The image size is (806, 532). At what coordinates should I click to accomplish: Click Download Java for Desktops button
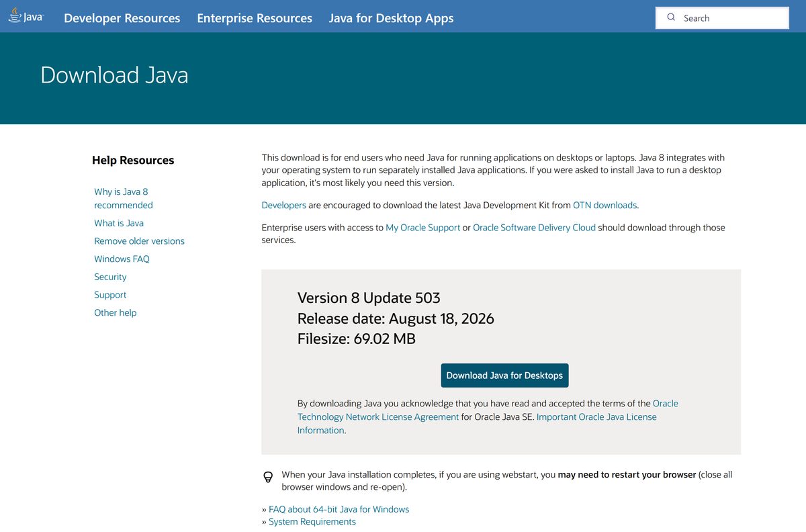pyautogui.click(x=504, y=375)
